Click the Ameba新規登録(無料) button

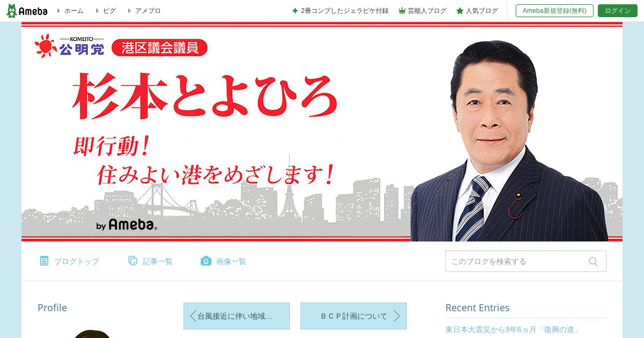554,11
